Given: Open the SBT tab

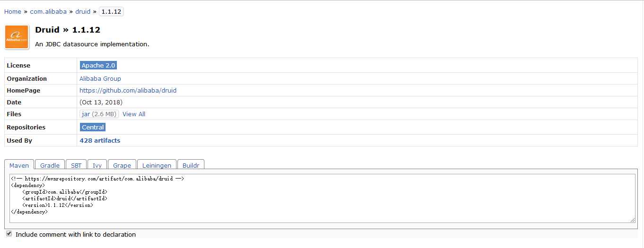Looking at the screenshot, I should (x=76, y=165).
